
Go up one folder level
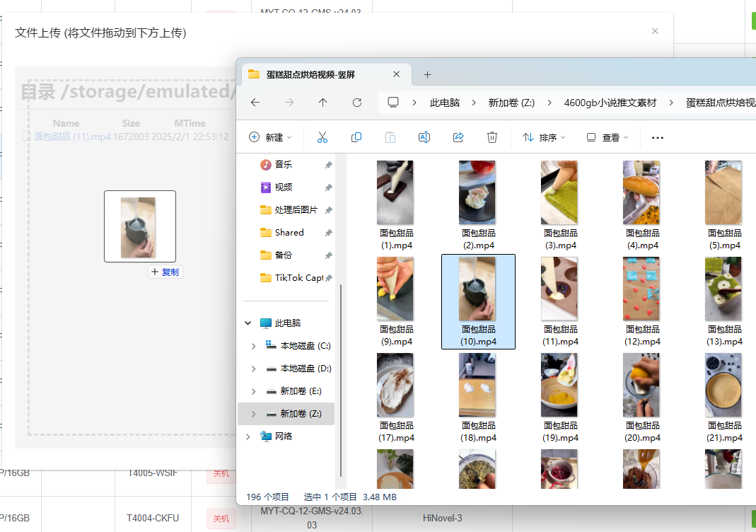(323, 103)
